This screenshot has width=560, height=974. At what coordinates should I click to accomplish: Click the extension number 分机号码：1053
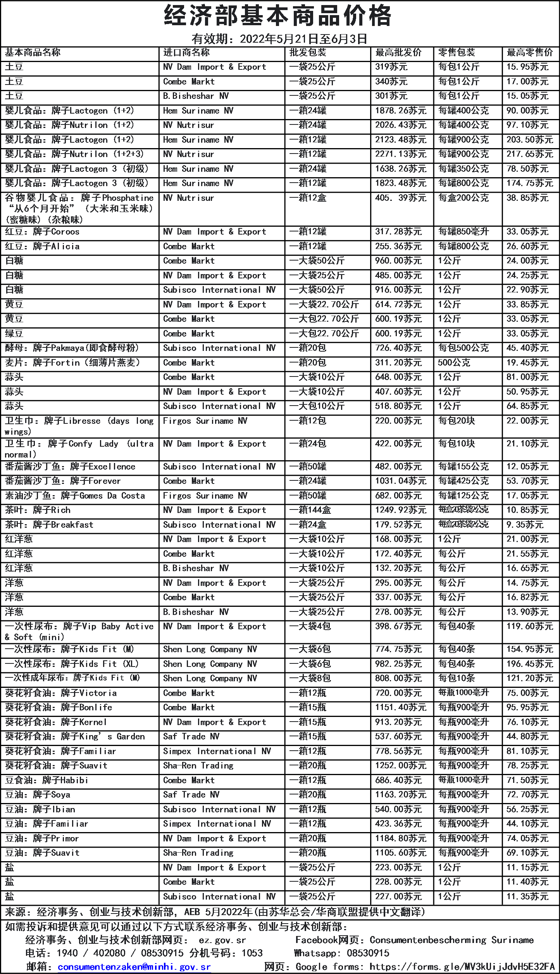[x=226, y=953]
